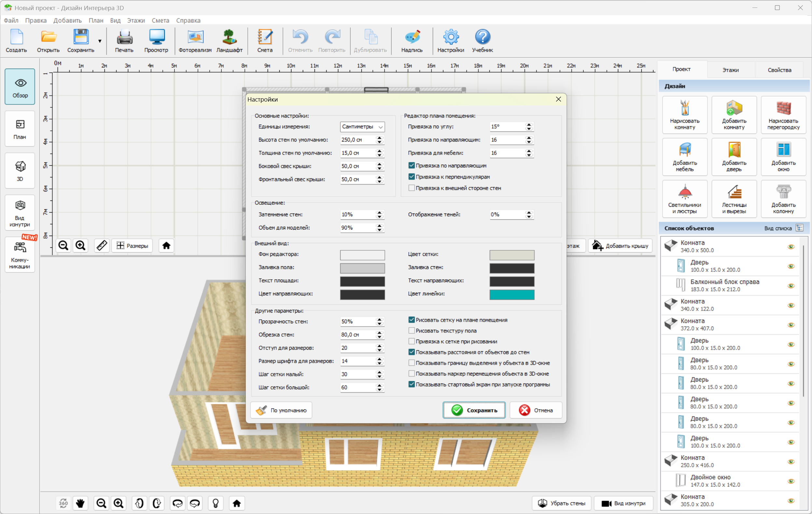Click По умолчанию reset button
The height and width of the screenshot is (514, 812).
(281, 410)
